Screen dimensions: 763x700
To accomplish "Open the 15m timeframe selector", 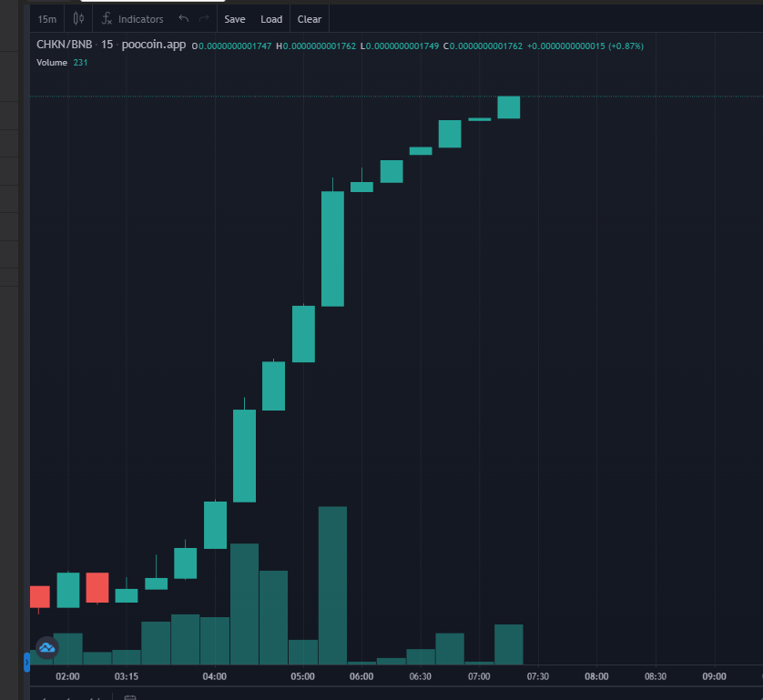I will click(x=47, y=19).
